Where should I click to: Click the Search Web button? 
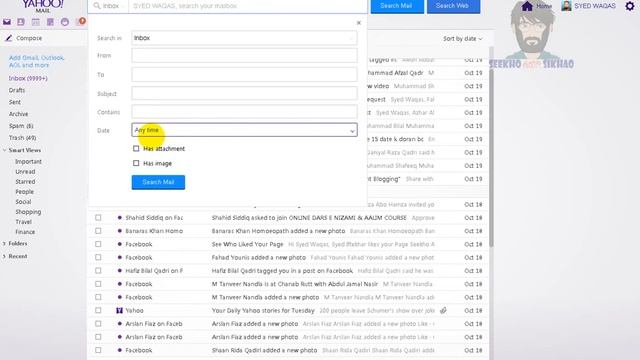[453, 6]
